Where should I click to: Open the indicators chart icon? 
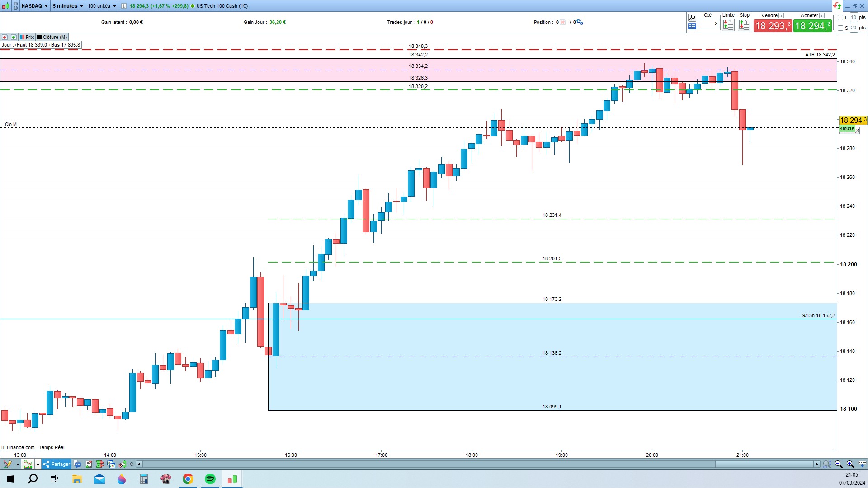[28, 464]
